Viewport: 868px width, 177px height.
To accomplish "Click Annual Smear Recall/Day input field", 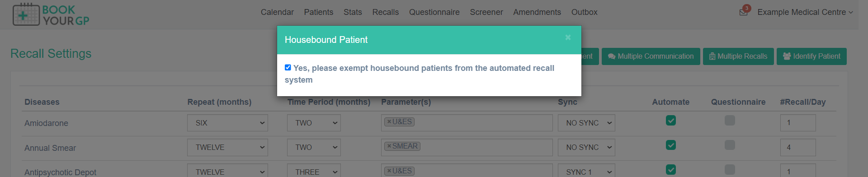I will [798, 147].
